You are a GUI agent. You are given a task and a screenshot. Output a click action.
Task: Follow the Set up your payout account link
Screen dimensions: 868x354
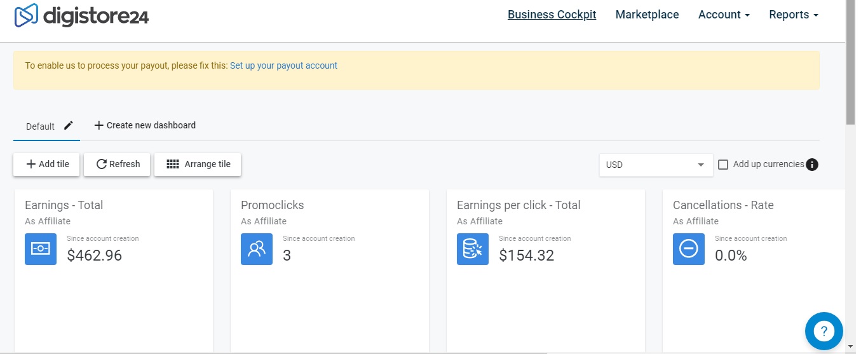pyautogui.click(x=283, y=65)
